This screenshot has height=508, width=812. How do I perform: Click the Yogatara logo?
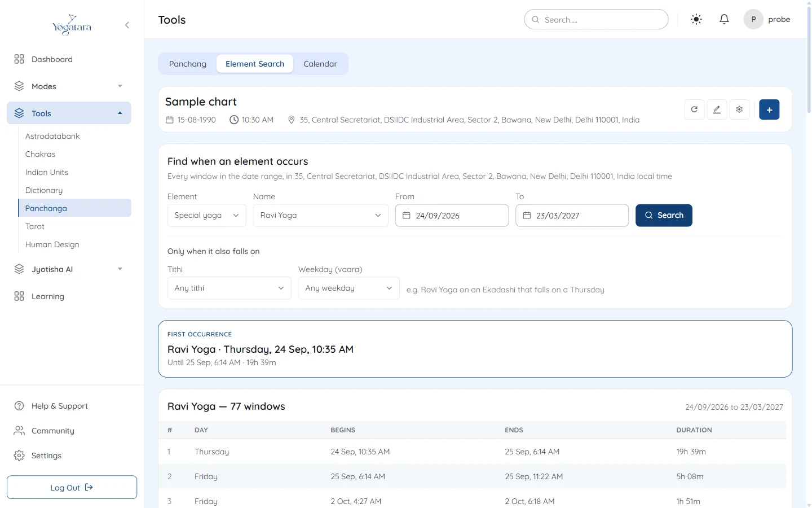(72, 25)
